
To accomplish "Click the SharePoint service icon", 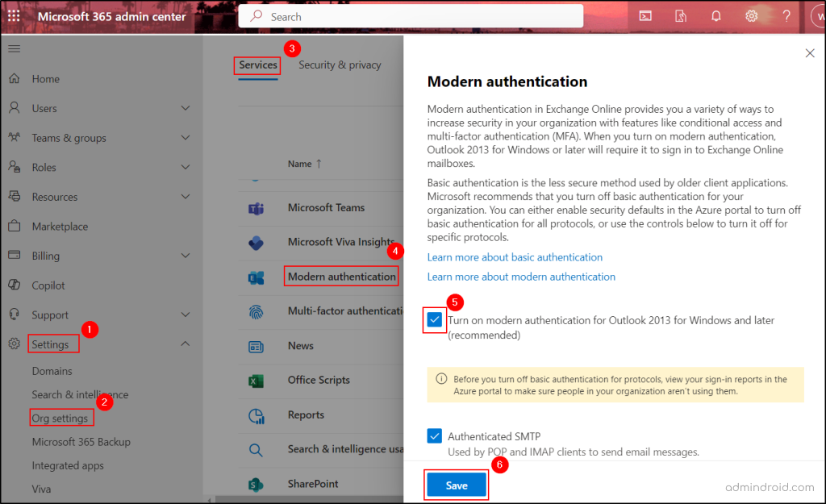I will tap(256, 485).
